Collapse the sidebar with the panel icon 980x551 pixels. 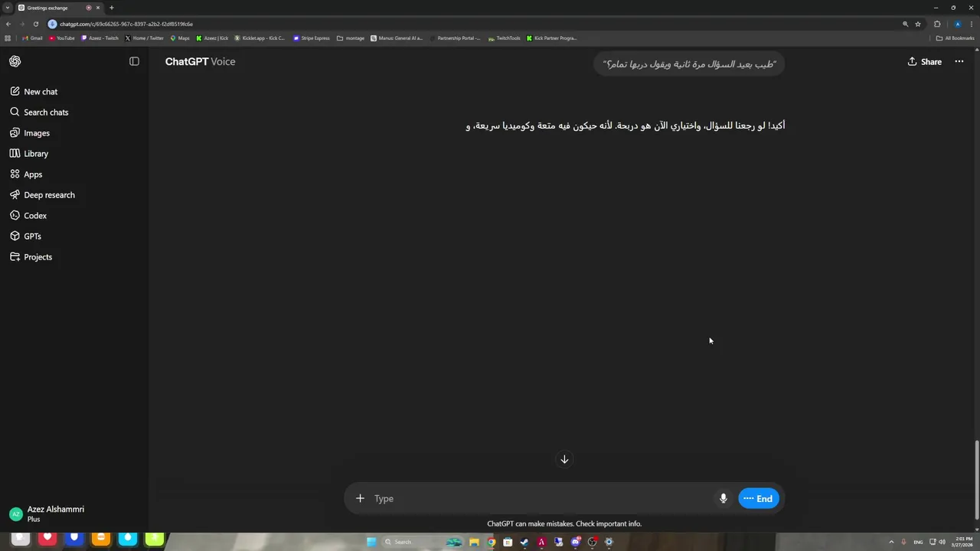click(x=134, y=61)
